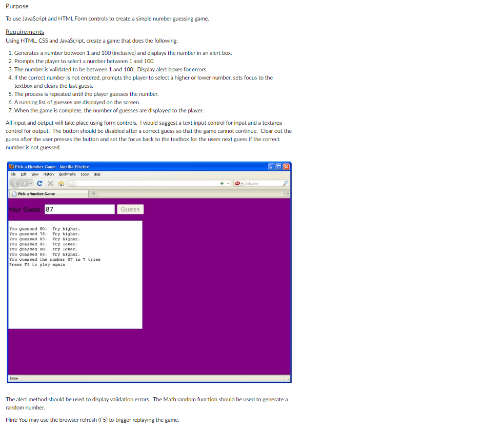Click the Ask.com search engine icon
504x430 pixels.
click(236, 183)
